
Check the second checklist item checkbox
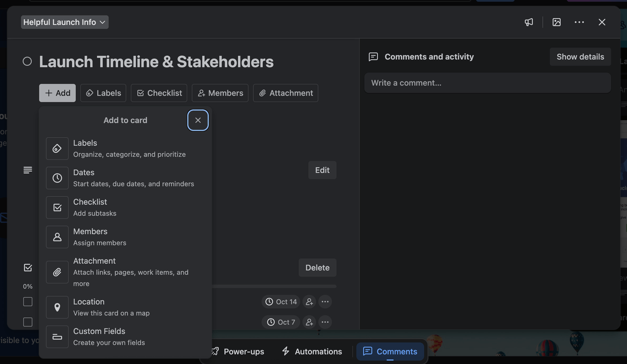[x=28, y=322]
